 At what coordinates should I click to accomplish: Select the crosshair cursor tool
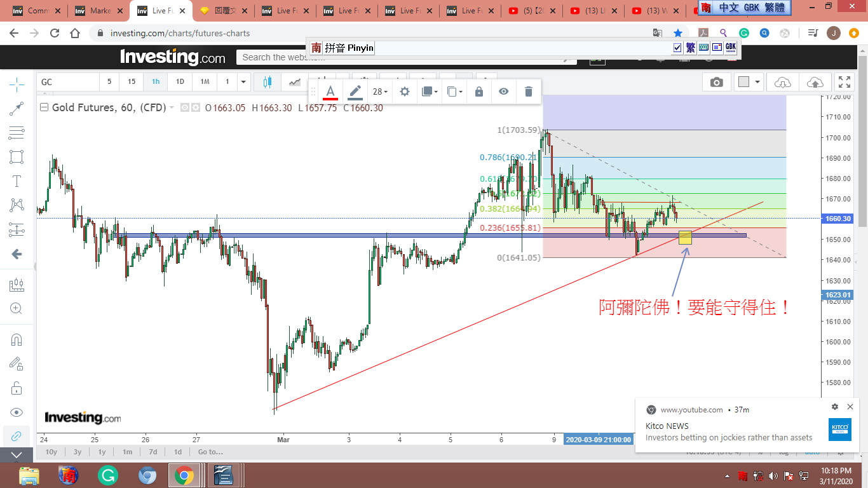(x=17, y=84)
